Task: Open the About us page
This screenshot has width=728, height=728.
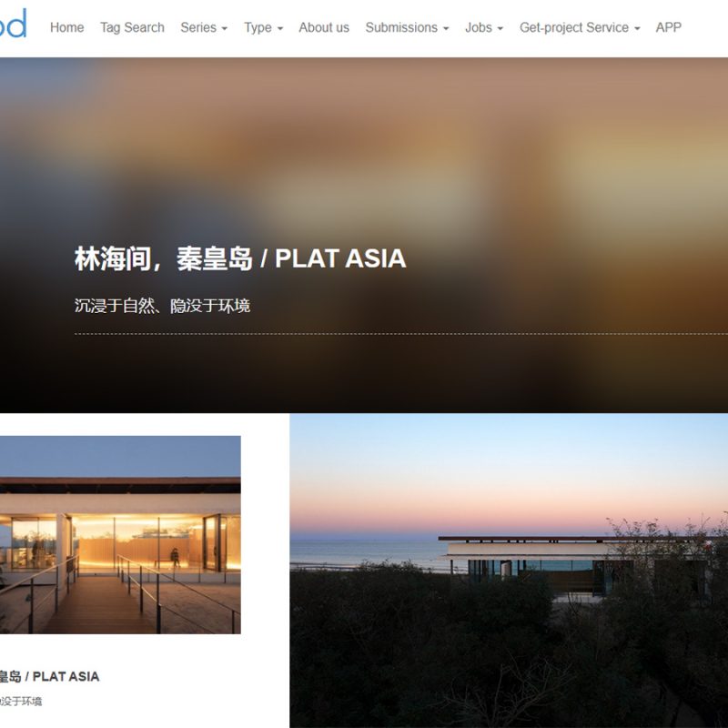Action: click(324, 28)
